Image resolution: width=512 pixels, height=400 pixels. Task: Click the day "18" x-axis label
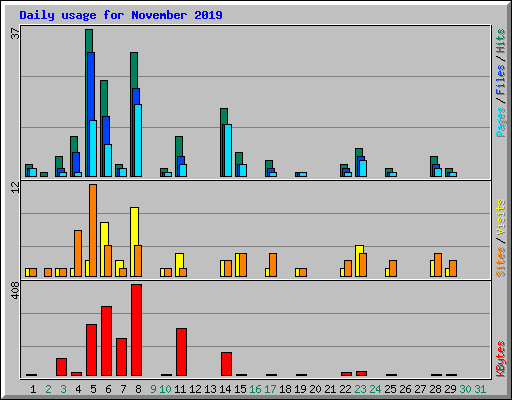[285, 389]
